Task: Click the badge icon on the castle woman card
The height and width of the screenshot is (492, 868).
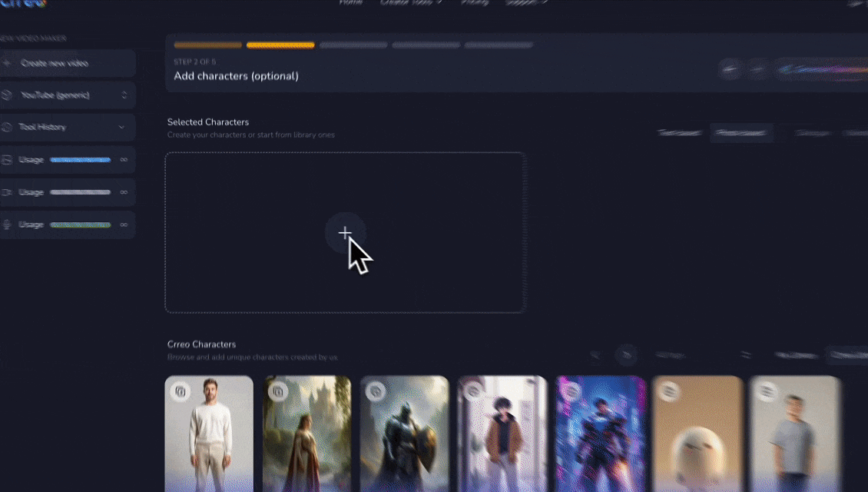Action: coord(278,392)
